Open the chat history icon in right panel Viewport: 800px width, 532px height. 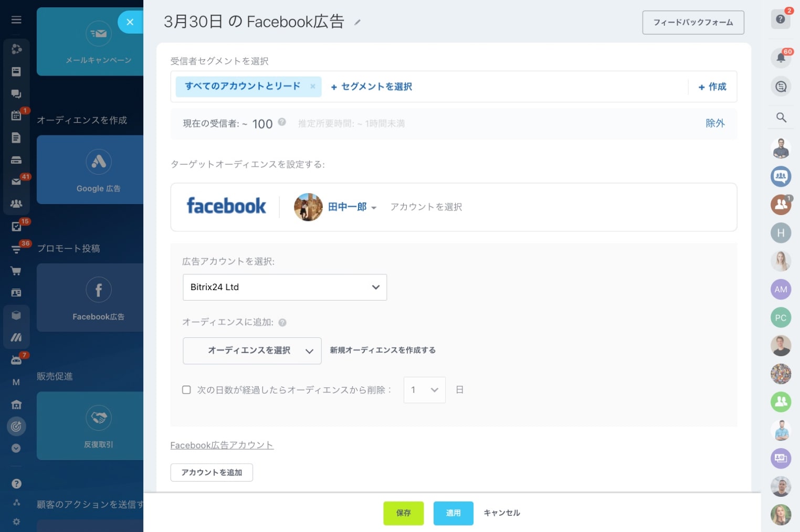[x=781, y=87]
